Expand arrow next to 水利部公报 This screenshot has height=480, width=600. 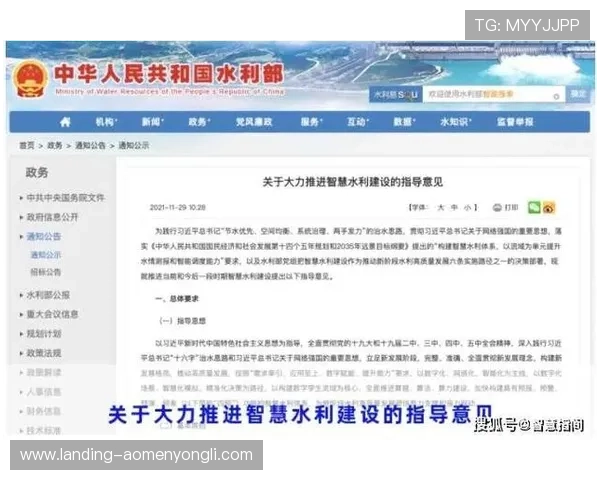click(x=21, y=295)
